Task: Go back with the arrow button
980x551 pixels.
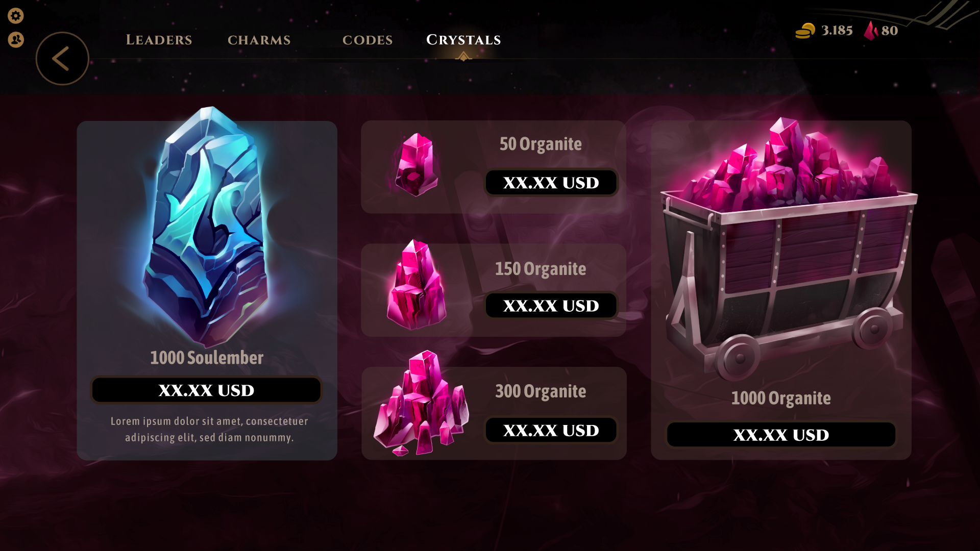Action: click(x=62, y=58)
